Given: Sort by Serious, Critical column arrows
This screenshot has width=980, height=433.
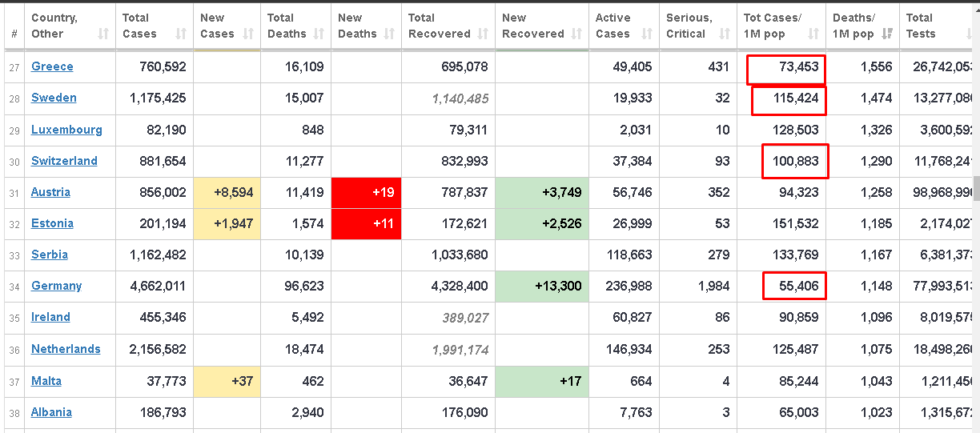Looking at the screenshot, I should point(724,34).
